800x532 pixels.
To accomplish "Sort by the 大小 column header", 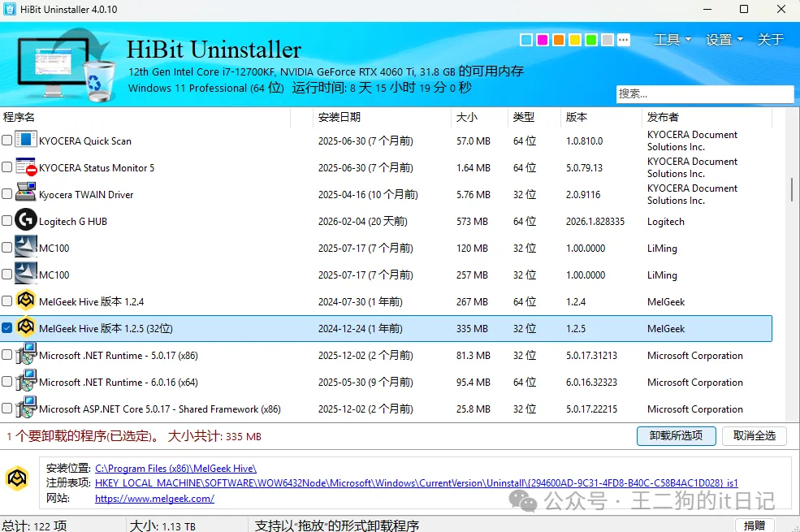I will (x=479, y=117).
